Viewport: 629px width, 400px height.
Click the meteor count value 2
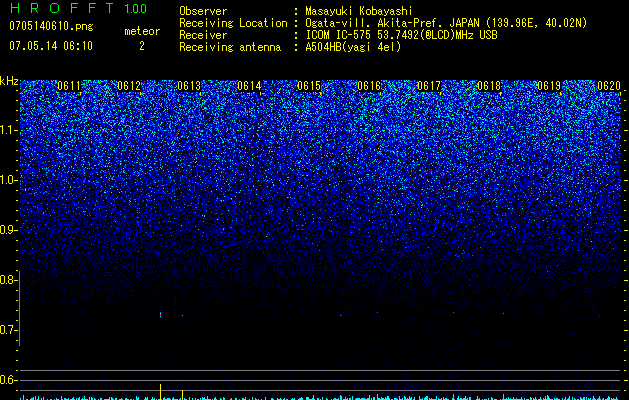(142, 46)
